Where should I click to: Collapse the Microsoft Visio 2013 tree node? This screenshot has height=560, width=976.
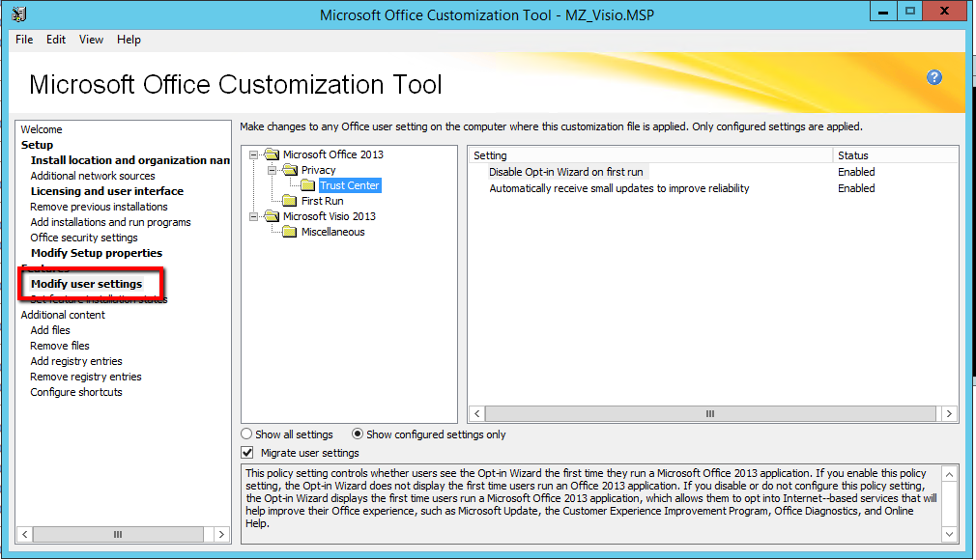click(254, 216)
